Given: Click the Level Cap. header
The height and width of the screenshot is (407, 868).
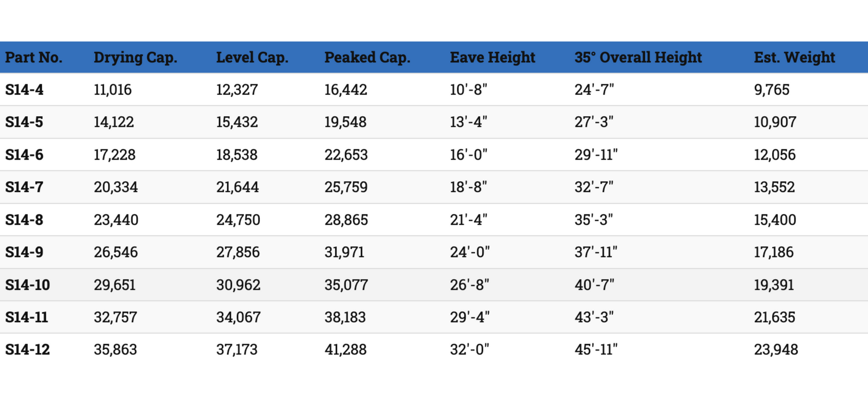Looking at the screenshot, I should (252, 58).
